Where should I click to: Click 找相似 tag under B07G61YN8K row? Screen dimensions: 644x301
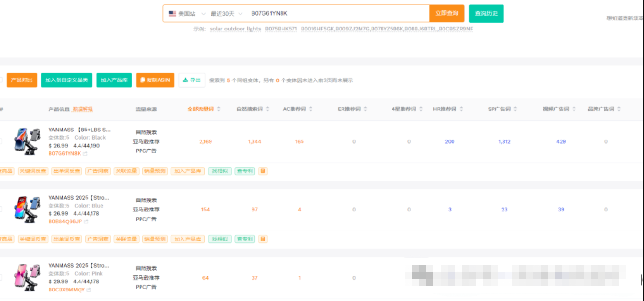pos(220,171)
